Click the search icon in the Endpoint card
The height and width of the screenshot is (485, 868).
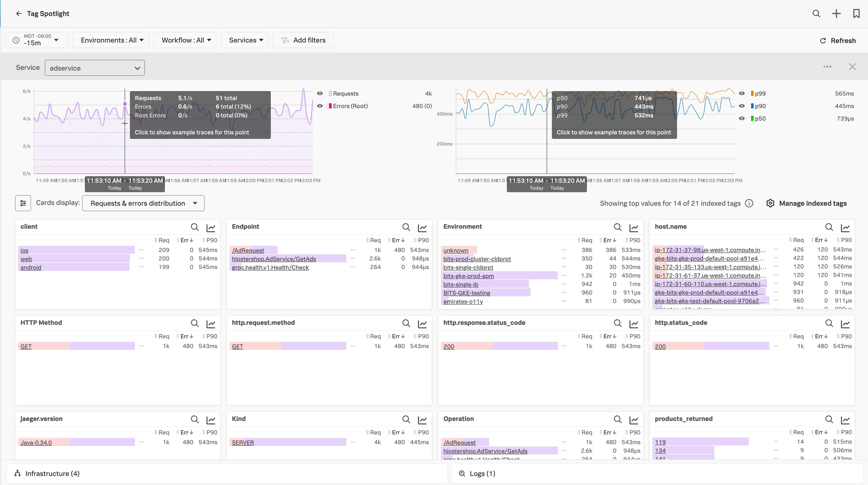pyautogui.click(x=406, y=228)
